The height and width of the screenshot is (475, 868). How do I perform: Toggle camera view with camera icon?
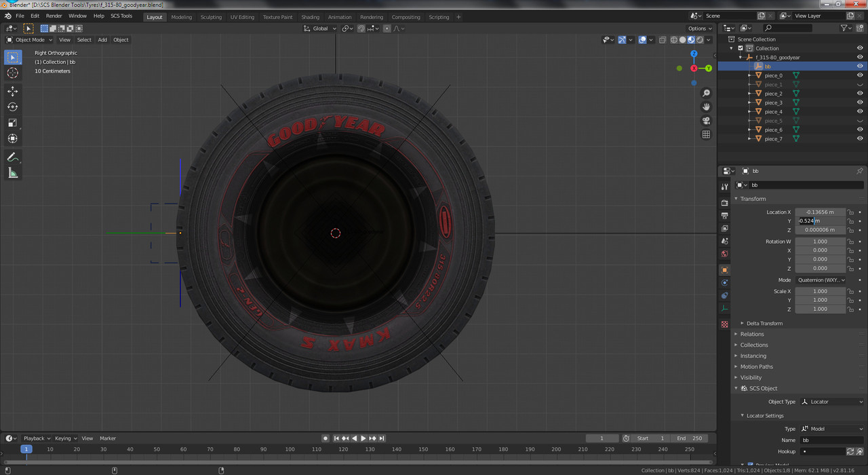(x=706, y=121)
